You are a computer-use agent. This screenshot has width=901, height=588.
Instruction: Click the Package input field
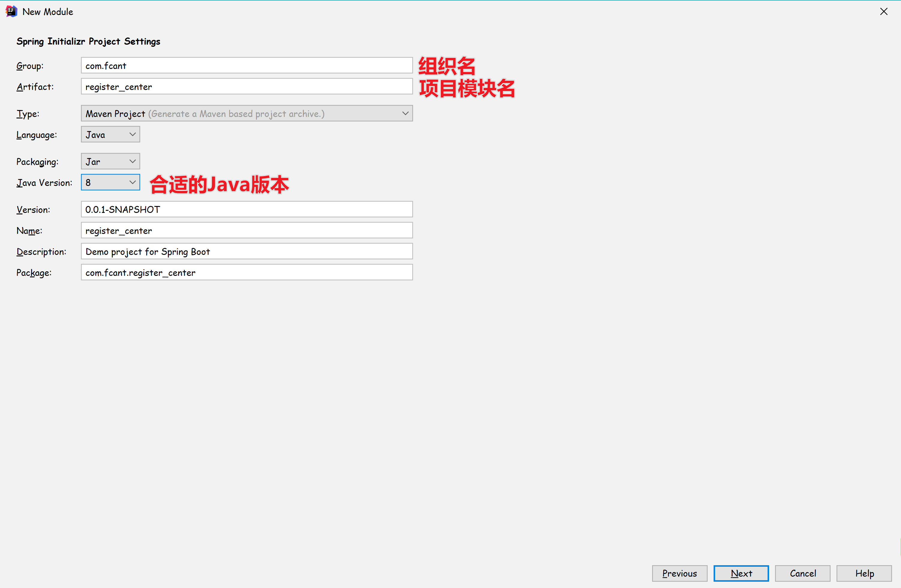(246, 273)
